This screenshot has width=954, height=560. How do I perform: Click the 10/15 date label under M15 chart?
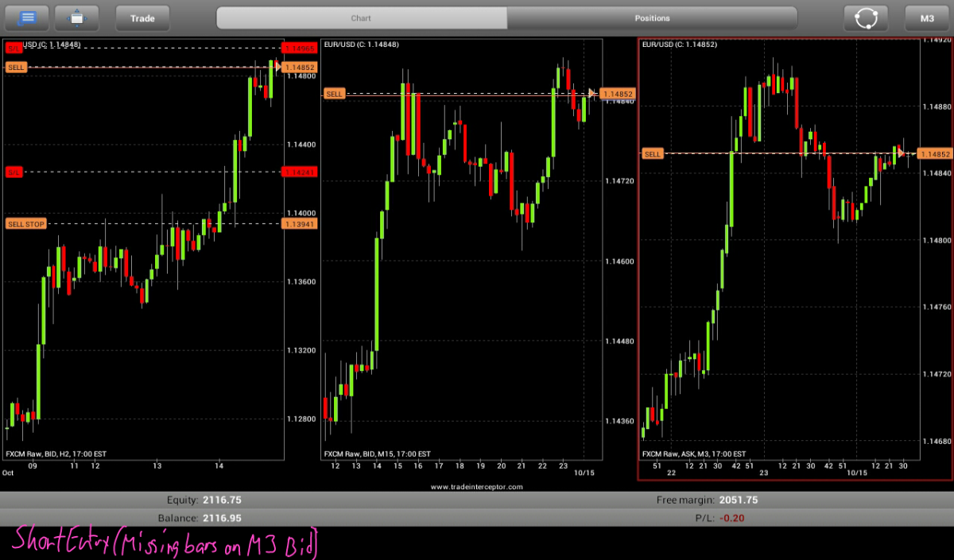click(584, 473)
